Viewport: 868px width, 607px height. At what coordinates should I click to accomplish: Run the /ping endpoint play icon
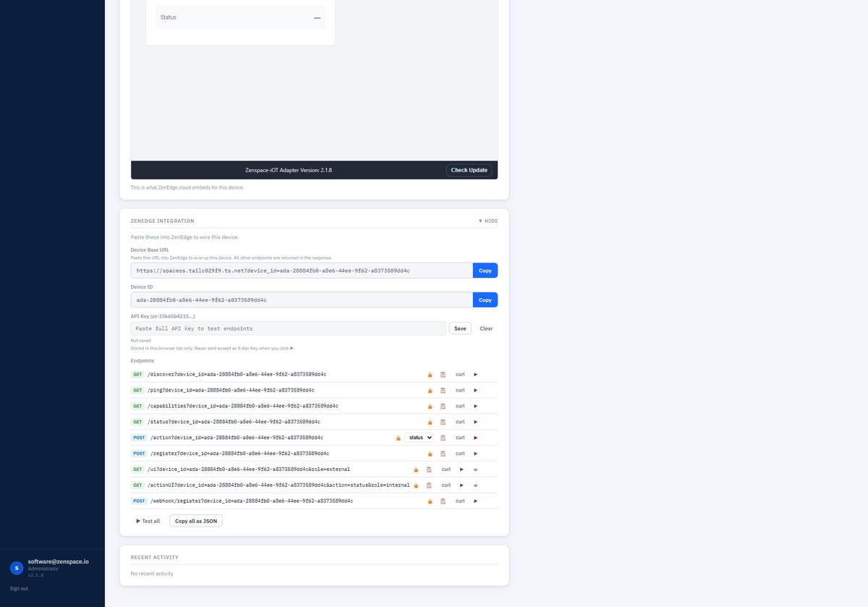tap(475, 391)
